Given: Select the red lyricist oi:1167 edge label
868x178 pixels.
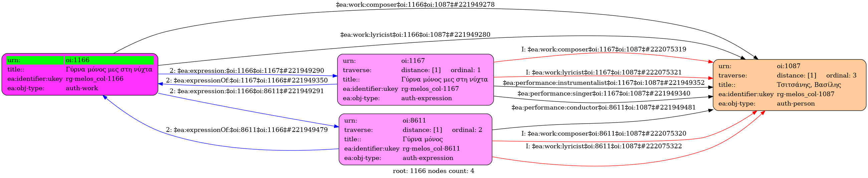Looking at the screenshot, I should click(604, 72).
